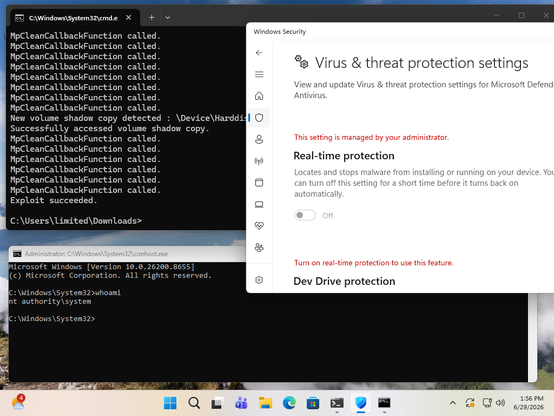Launch Microsoft Edge from taskbar
This screenshot has height=416, width=554.
(x=289, y=403)
